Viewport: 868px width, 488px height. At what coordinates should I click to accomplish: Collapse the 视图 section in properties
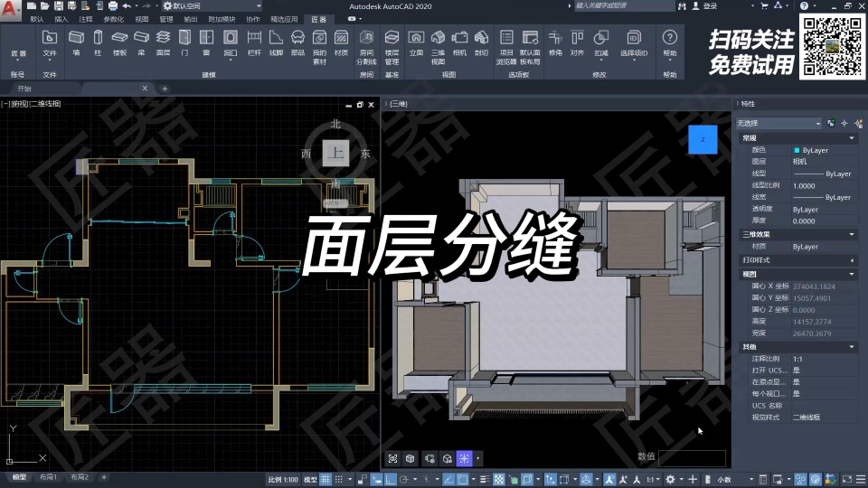[852, 275]
